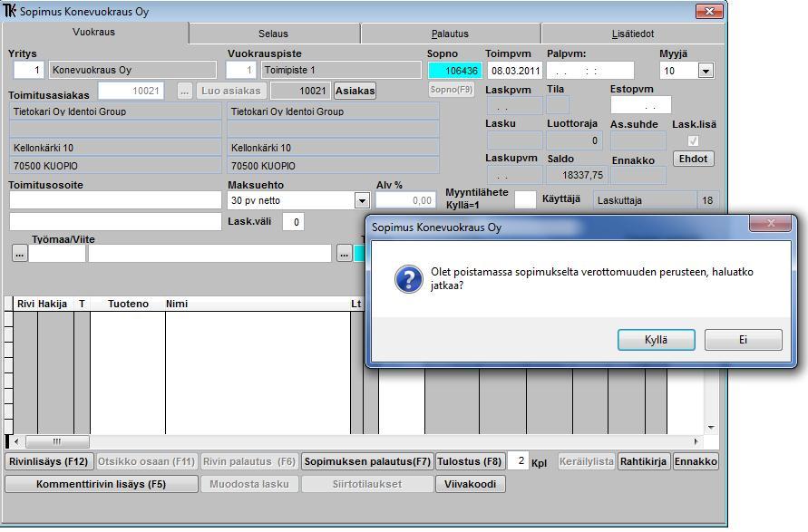Click the Keräilylista button
The width and height of the screenshot is (808, 532).
click(x=587, y=461)
